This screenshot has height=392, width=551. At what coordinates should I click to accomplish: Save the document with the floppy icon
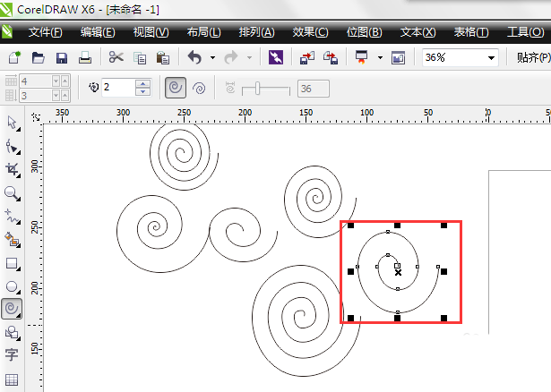click(62, 57)
